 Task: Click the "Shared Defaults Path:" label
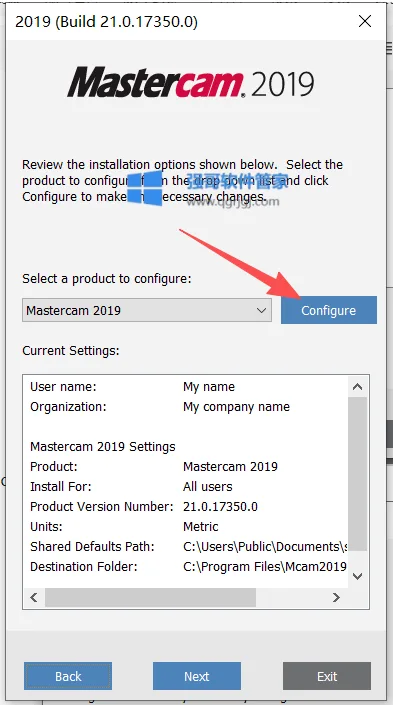(x=92, y=547)
